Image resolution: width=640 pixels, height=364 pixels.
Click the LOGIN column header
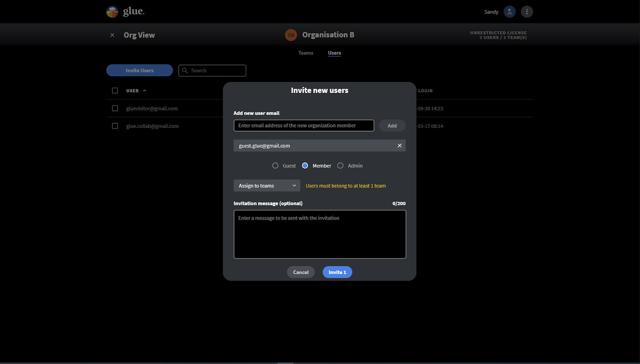(425, 91)
